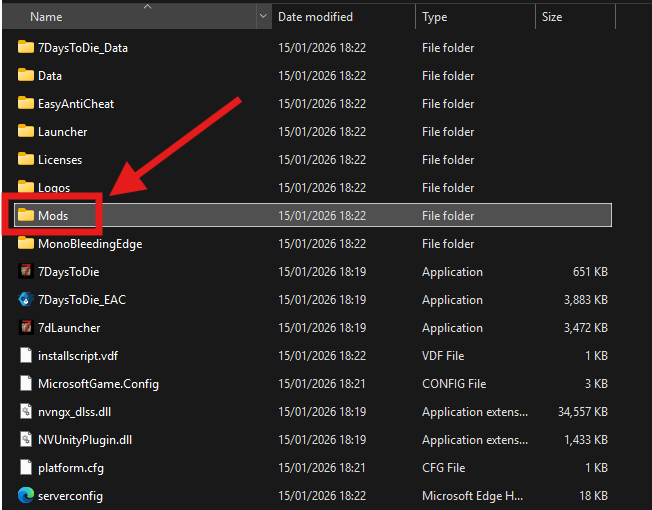Click the NVUnityPlugin.dll file icon

(26, 439)
